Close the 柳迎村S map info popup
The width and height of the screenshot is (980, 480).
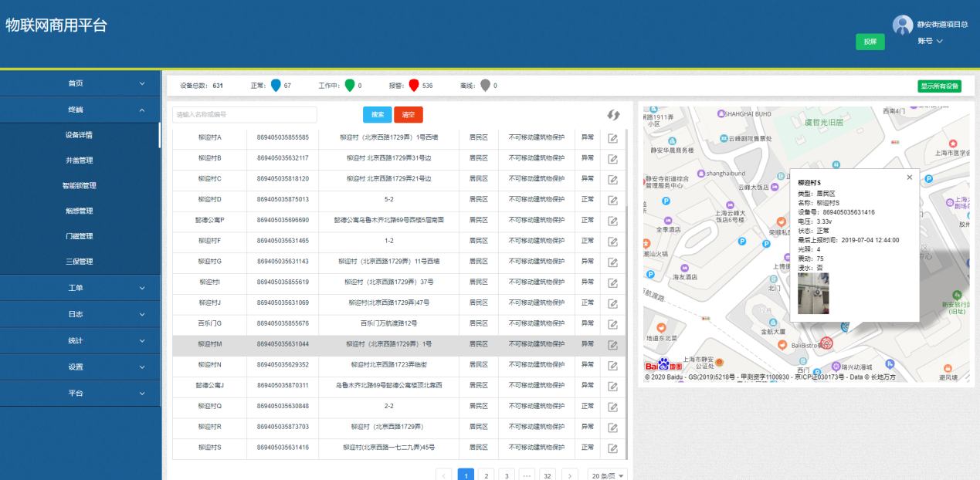909,177
